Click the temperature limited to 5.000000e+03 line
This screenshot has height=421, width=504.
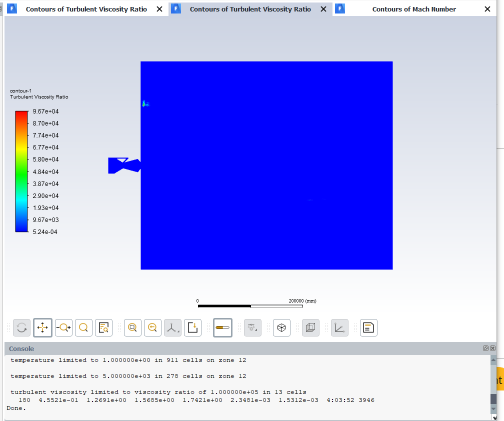click(128, 376)
